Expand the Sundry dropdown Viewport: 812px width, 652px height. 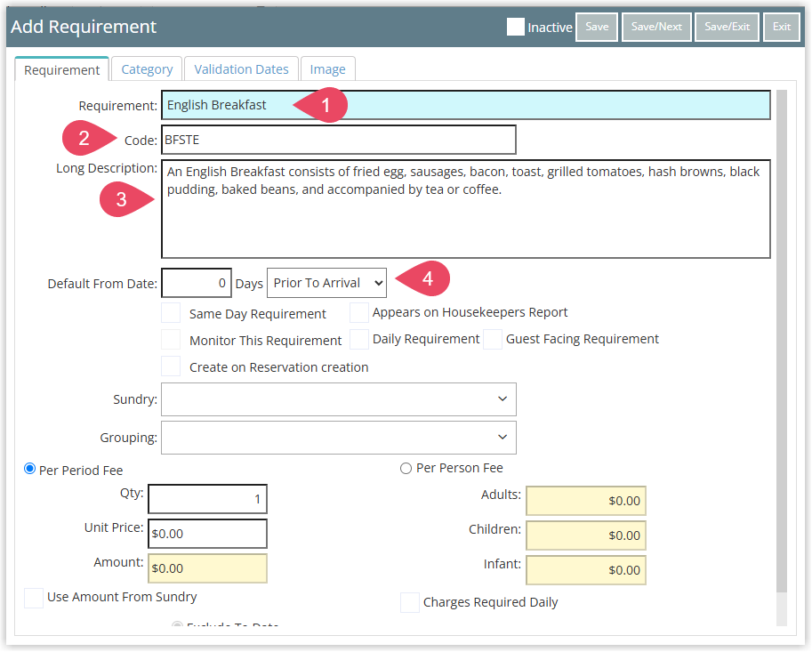[339, 399]
